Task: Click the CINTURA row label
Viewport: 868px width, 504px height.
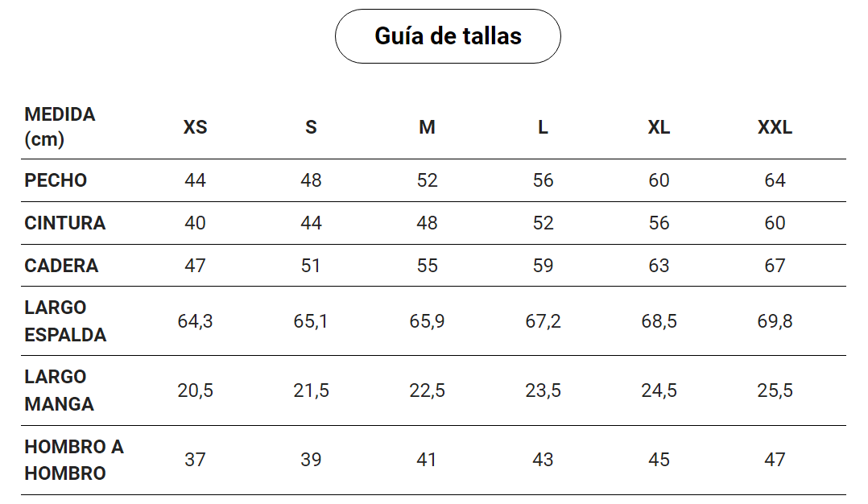Action: tap(65, 223)
